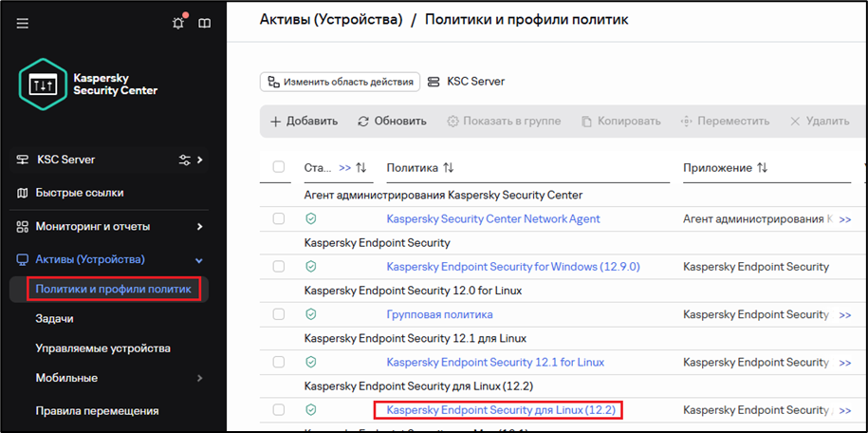Screen dimensions: 868x433
Task: Click the Удалить toolbar button
Action: click(820, 121)
